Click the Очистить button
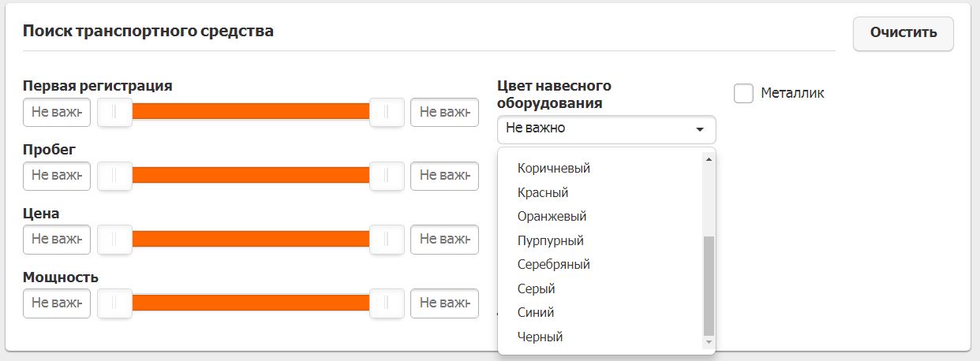The height and width of the screenshot is (361, 980). coord(903,33)
